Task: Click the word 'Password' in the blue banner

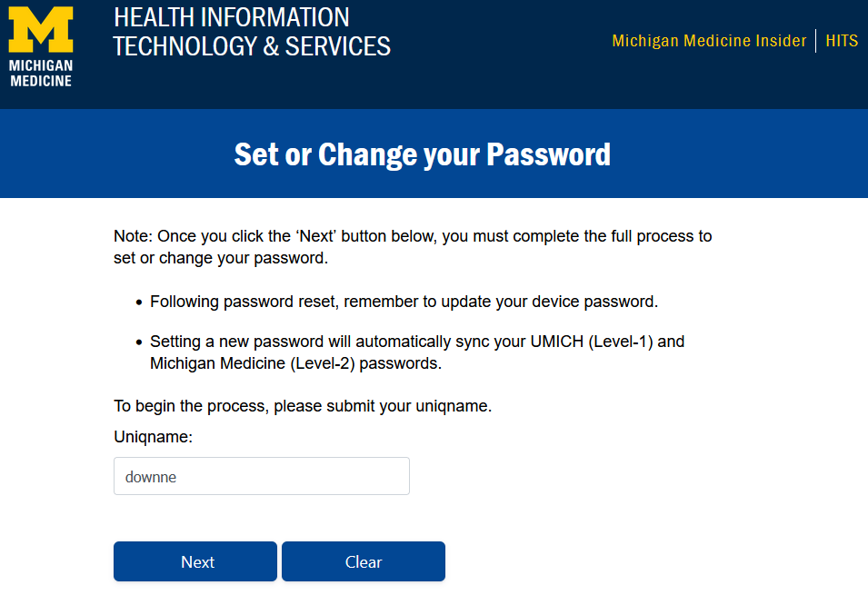Action: [x=548, y=154]
